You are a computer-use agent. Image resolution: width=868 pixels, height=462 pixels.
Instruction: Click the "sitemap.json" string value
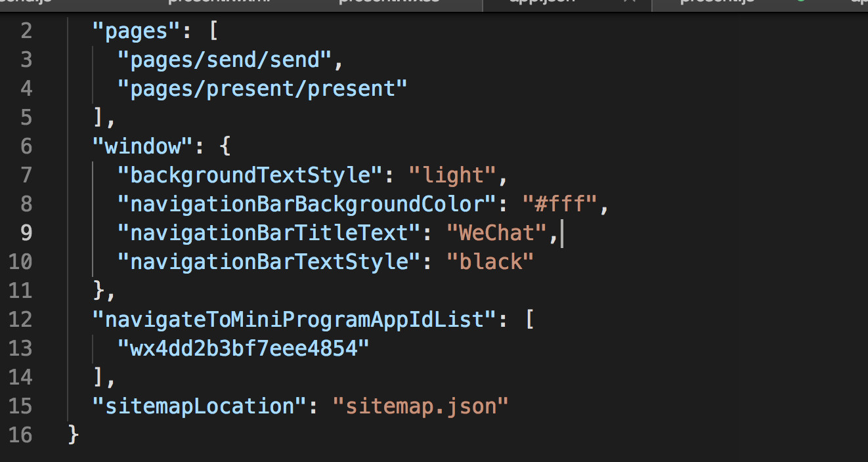point(420,406)
